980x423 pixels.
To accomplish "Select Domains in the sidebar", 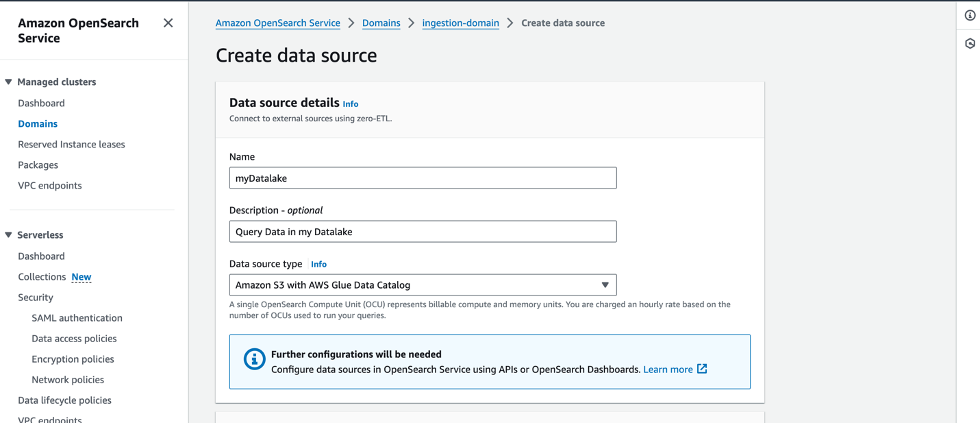I will point(38,123).
